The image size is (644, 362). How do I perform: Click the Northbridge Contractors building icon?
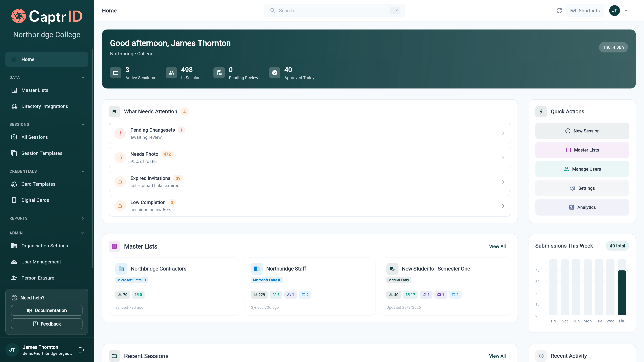coord(121,269)
